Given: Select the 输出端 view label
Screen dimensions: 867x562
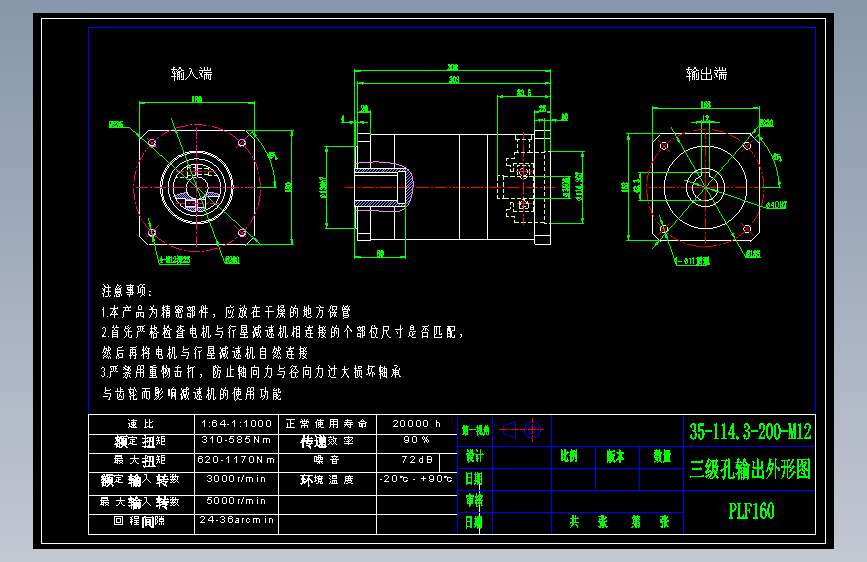Looking at the screenshot, I should (x=706, y=74).
